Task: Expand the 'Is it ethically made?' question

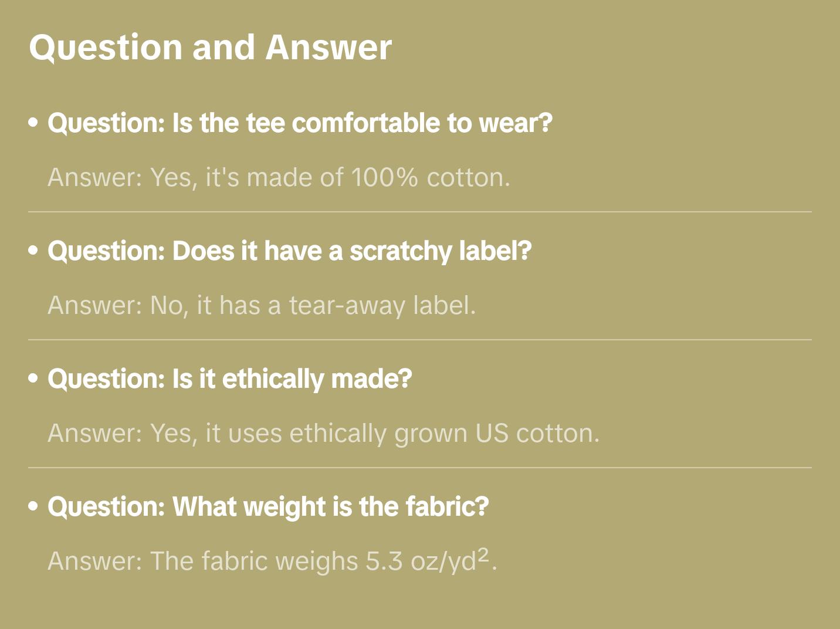Action: pos(229,379)
